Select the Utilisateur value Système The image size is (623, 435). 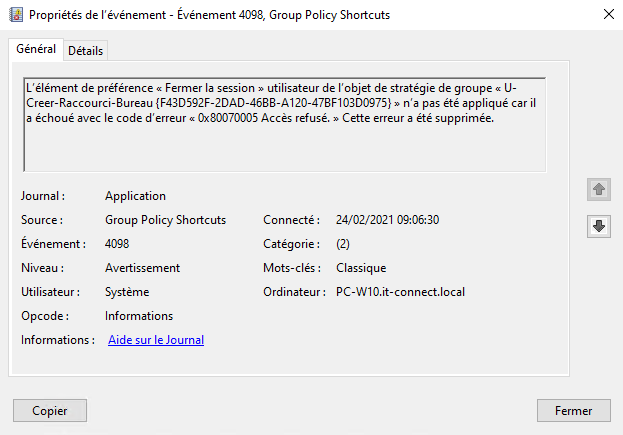[x=127, y=292]
